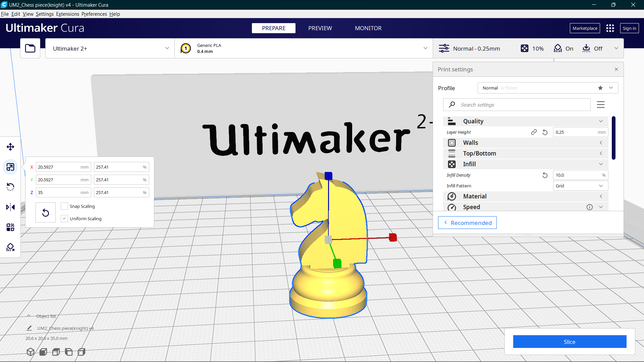644x362 pixels.
Task: Open the Preferences menu
Action: pos(94,14)
